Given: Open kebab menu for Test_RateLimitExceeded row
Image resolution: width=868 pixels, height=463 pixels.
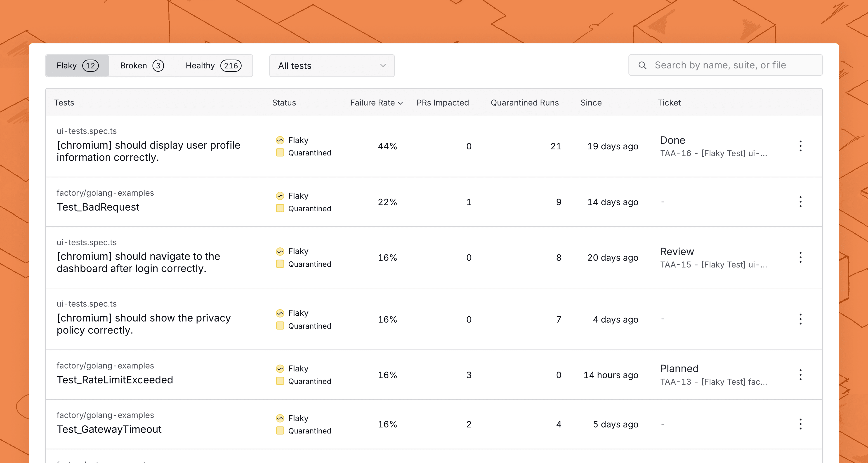Looking at the screenshot, I should click(x=800, y=375).
